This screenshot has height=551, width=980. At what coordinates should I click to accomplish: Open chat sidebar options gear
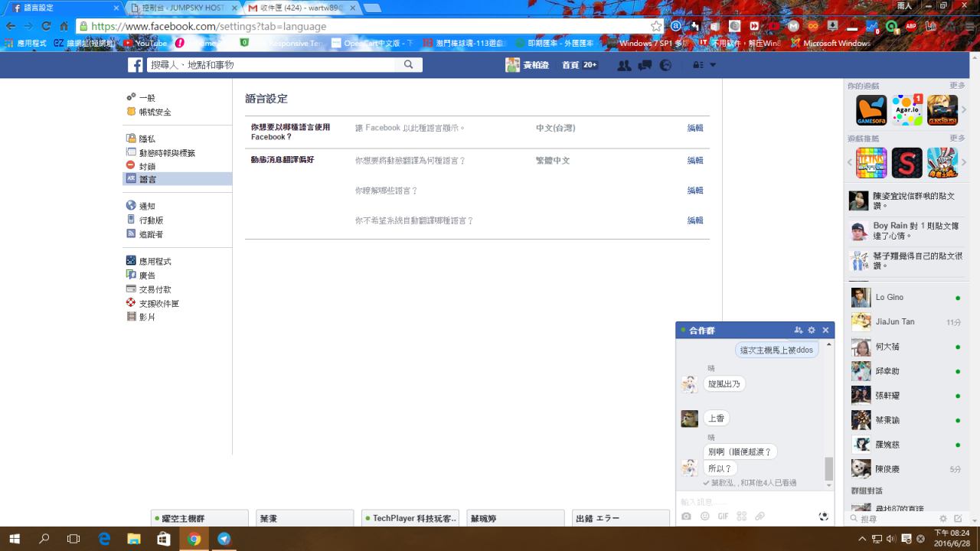943,519
